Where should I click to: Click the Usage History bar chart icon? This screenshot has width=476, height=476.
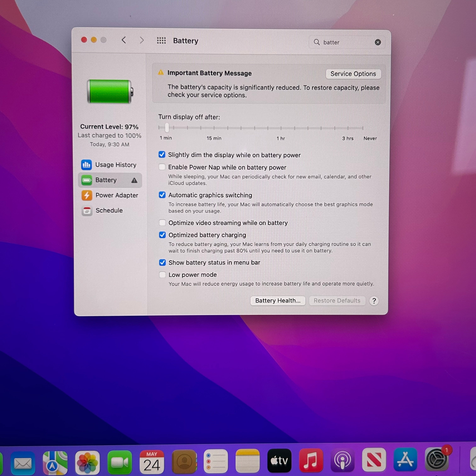tap(86, 165)
